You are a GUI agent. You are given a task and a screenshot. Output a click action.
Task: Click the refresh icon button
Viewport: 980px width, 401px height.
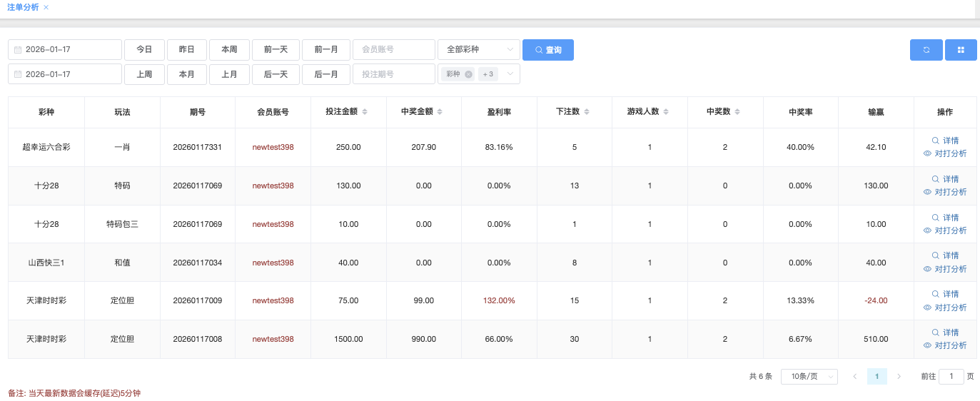point(926,50)
